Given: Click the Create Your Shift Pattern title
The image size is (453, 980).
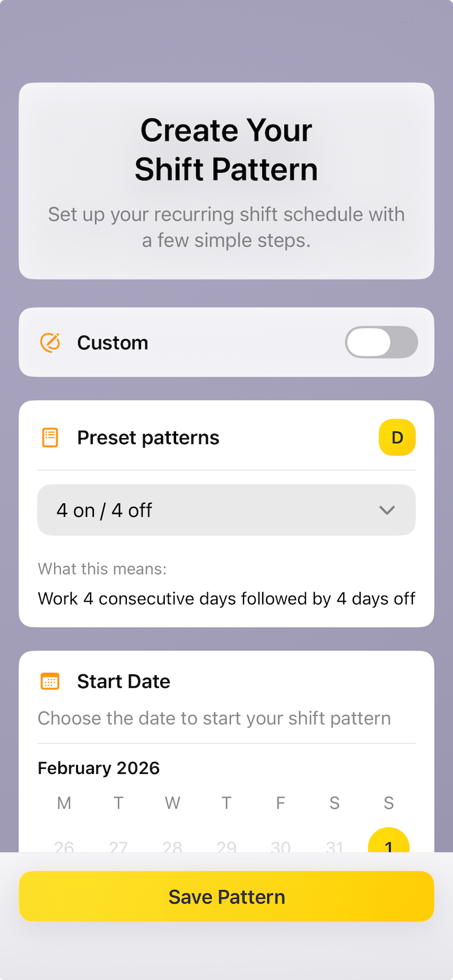Looking at the screenshot, I should (226, 150).
